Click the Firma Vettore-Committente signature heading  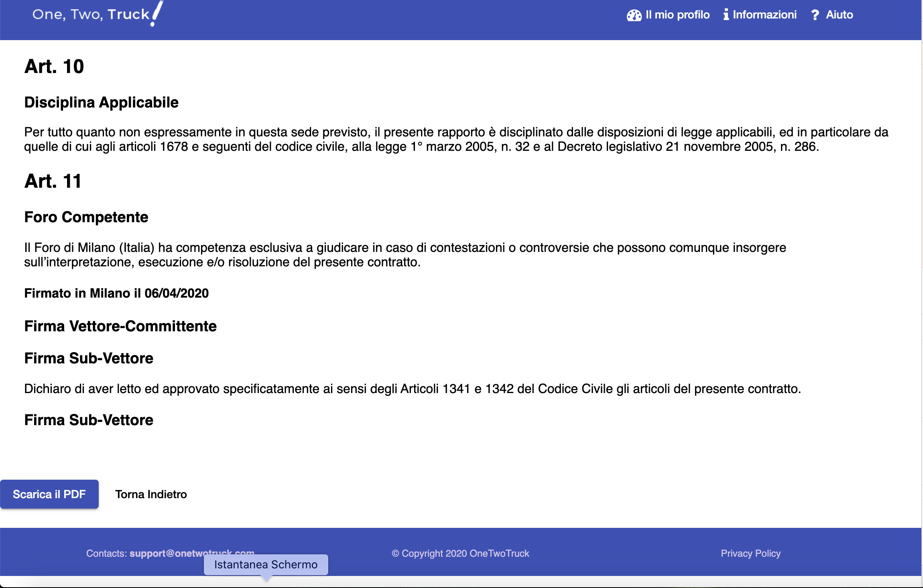[120, 326]
